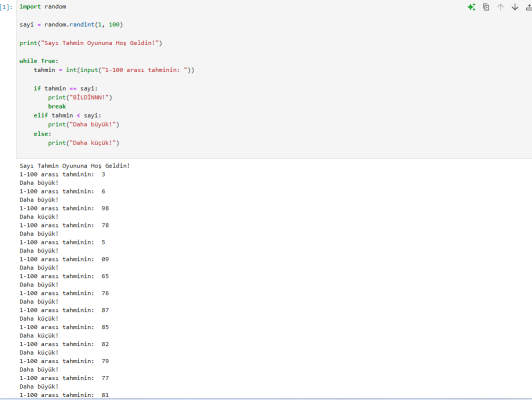Click the 'else:' keyword in the code
Viewport: 532px width, 400px height.
(x=42, y=134)
